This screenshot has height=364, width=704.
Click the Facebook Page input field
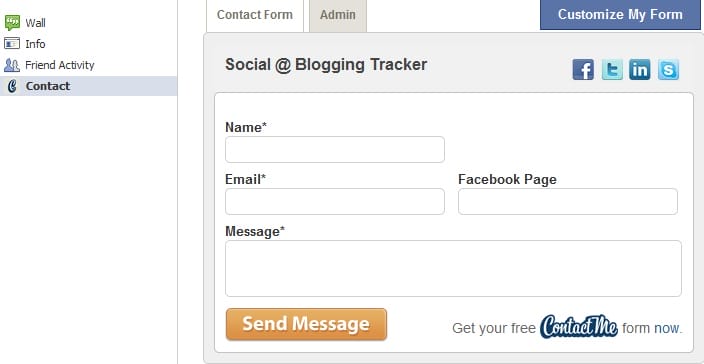(x=568, y=202)
